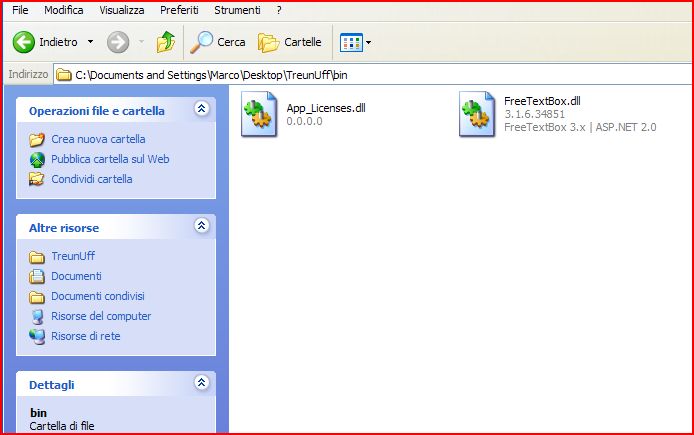Click the Indirizzo address label
694x435 pixels.
point(28,74)
